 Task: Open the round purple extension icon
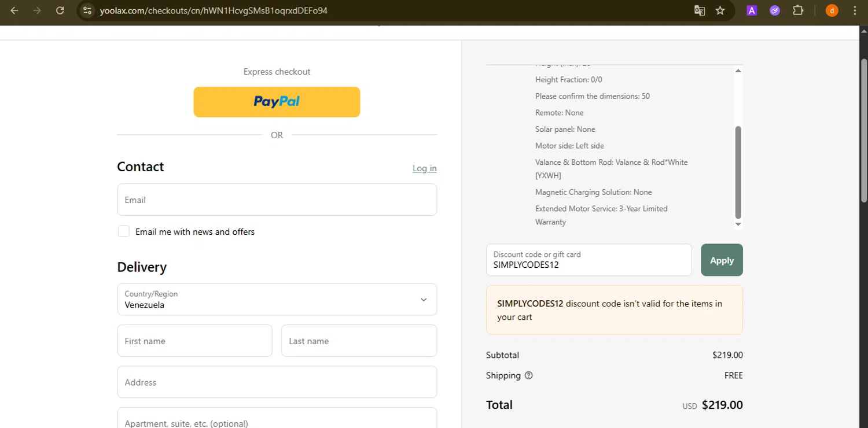775,10
